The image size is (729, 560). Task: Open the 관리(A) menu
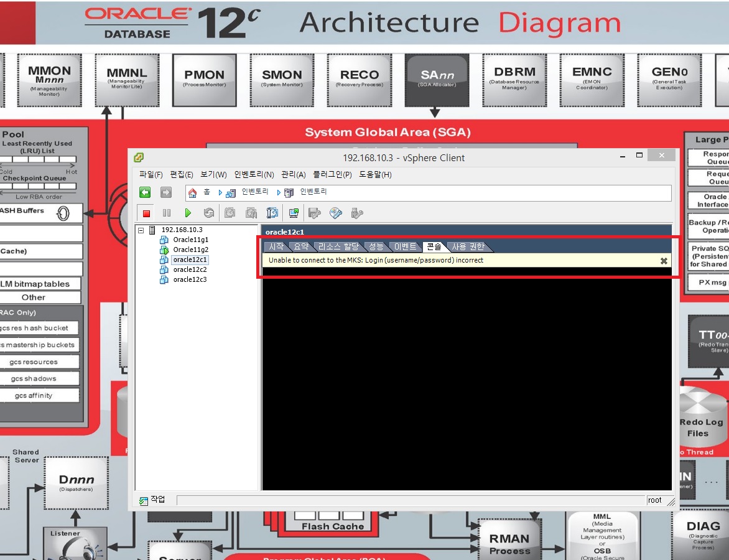coord(294,174)
